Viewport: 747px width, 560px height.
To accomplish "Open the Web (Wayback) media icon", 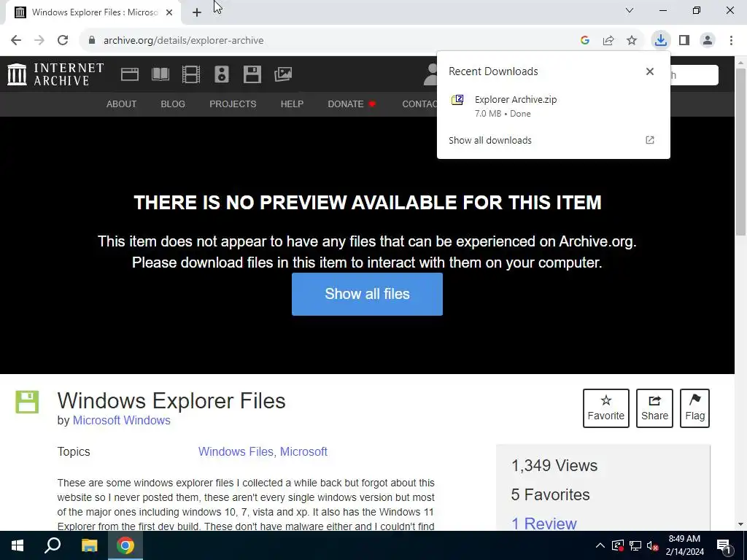I will click(130, 74).
